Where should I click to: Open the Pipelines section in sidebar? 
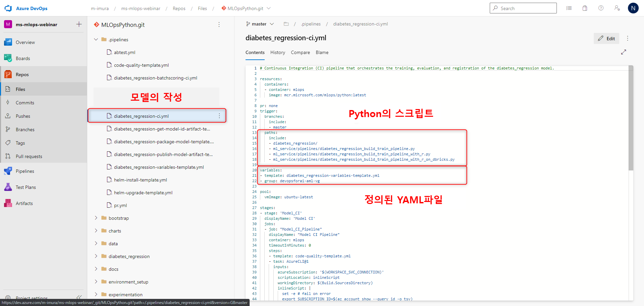click(x=44, y=171)
